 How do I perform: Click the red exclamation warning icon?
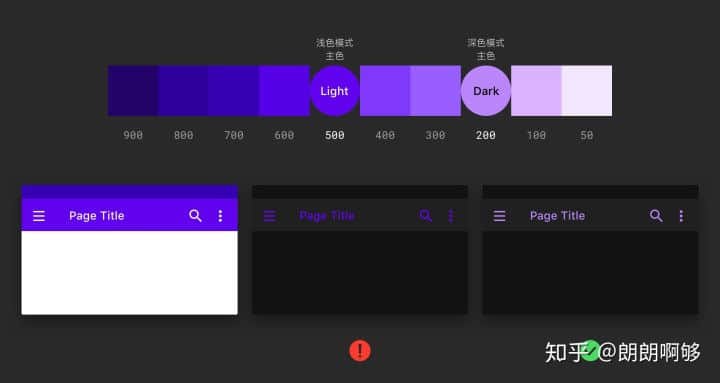[360, 351]
